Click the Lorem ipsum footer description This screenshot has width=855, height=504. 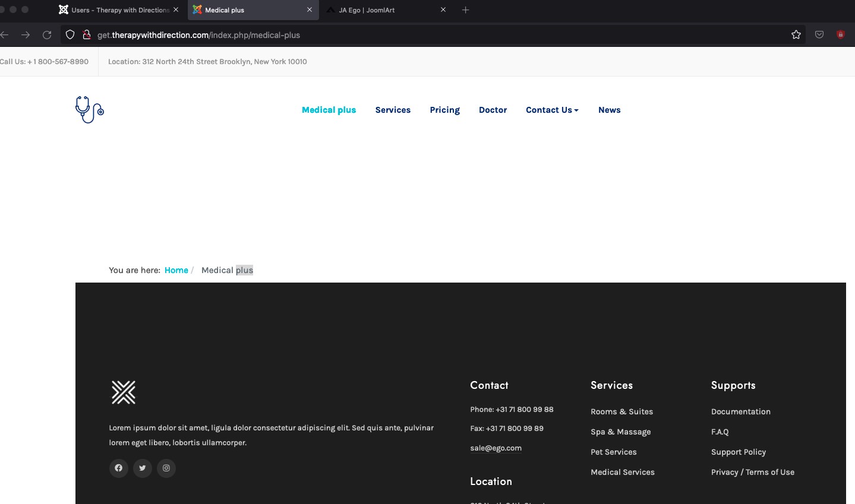pyautogui.click(x=272, y=435)
